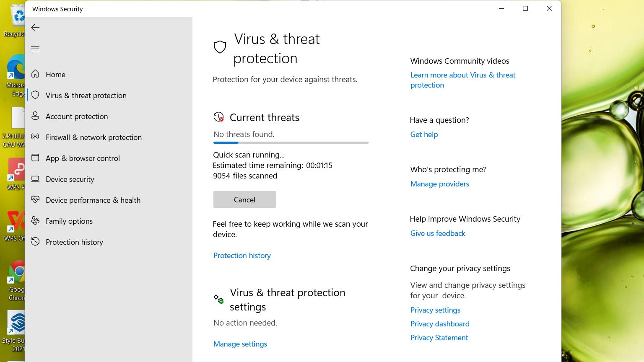Screen dimensions: 644x362
Task: Open Protection history link under scan
Action: point(242,256)
